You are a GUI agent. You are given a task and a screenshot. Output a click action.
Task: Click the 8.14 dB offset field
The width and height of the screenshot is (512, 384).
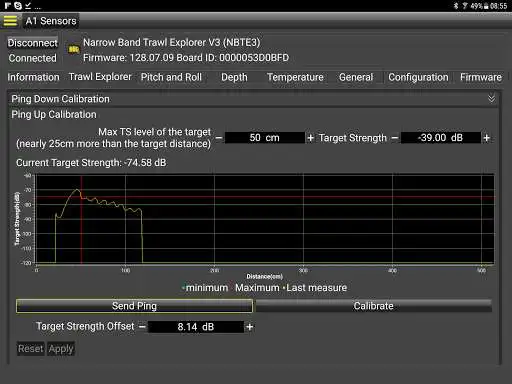(196, 327)
